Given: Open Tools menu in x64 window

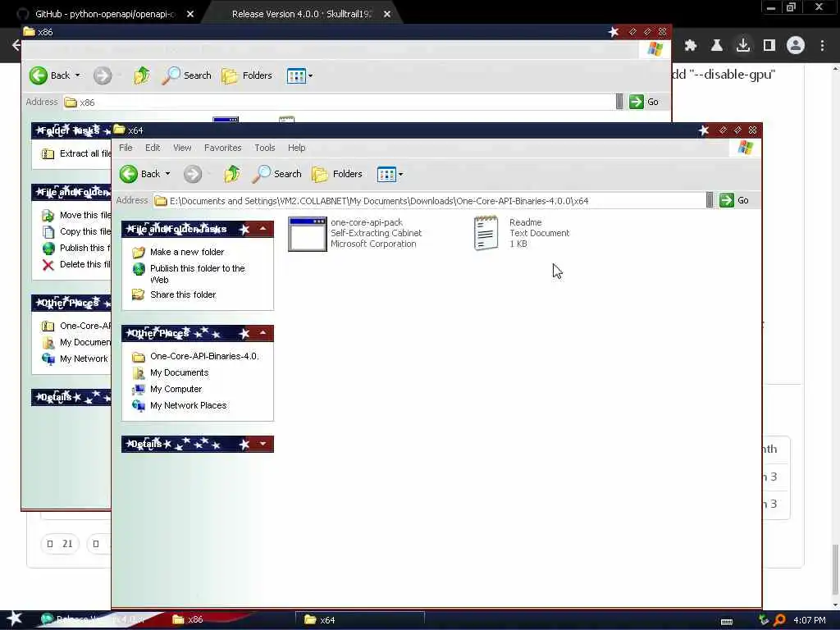Looking at the screenshot, I should point(265,148).
